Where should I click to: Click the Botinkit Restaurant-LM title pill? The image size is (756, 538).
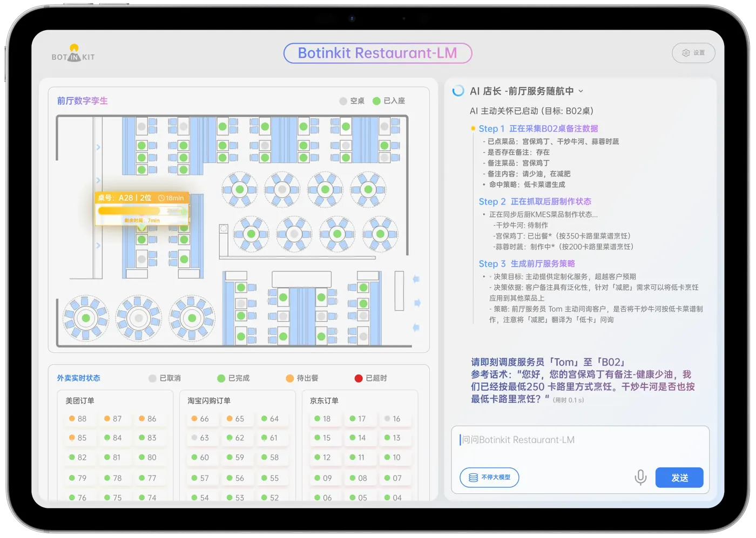377,53
